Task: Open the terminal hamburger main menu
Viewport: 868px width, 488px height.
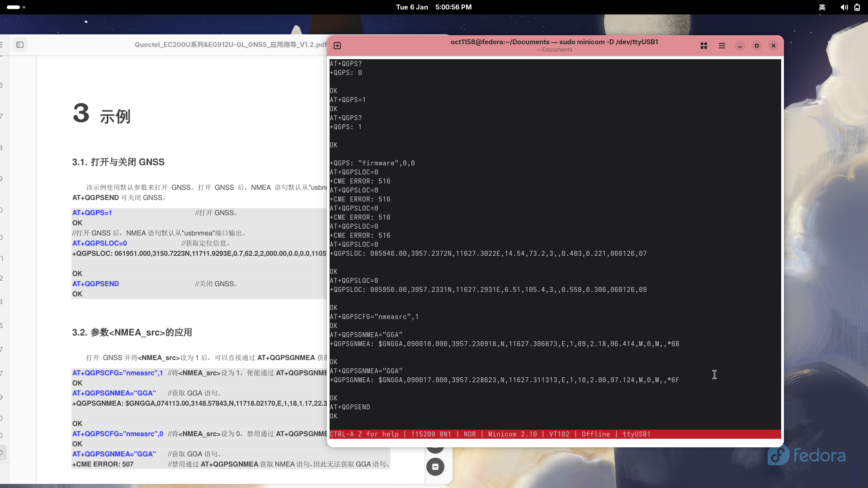Action: pyautogui.click(x=722, y=46)
